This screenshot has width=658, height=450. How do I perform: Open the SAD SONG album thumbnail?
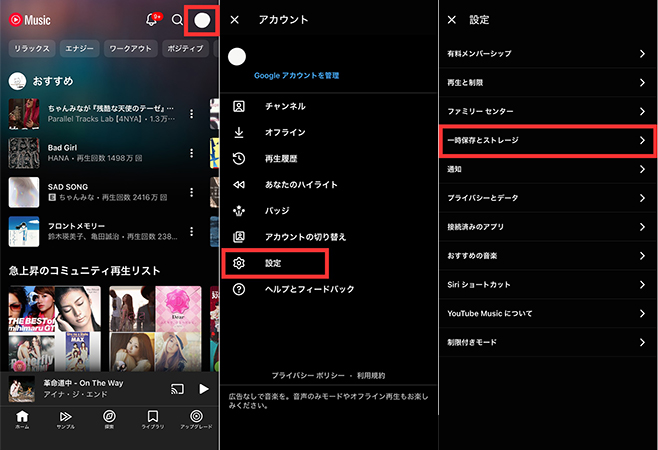24,192
